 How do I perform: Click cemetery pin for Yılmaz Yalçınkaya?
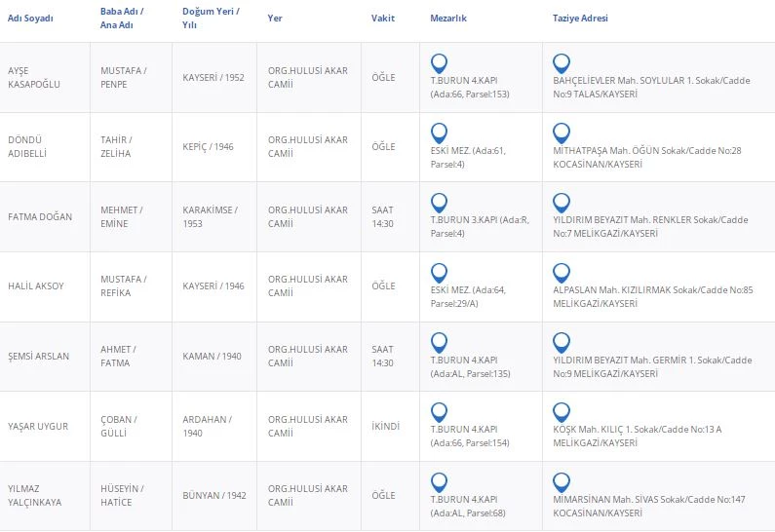click(439, 481)
